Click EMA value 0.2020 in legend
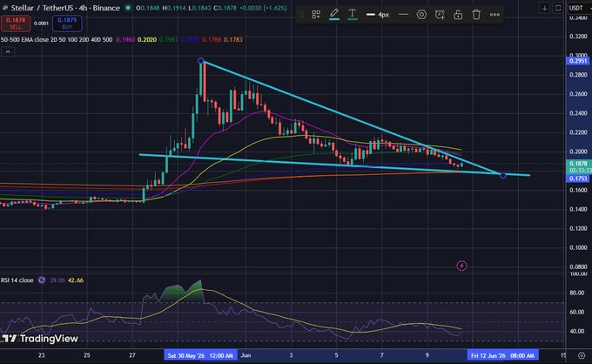The height and width of the screenshot is (364, 592). click(147, 39)
